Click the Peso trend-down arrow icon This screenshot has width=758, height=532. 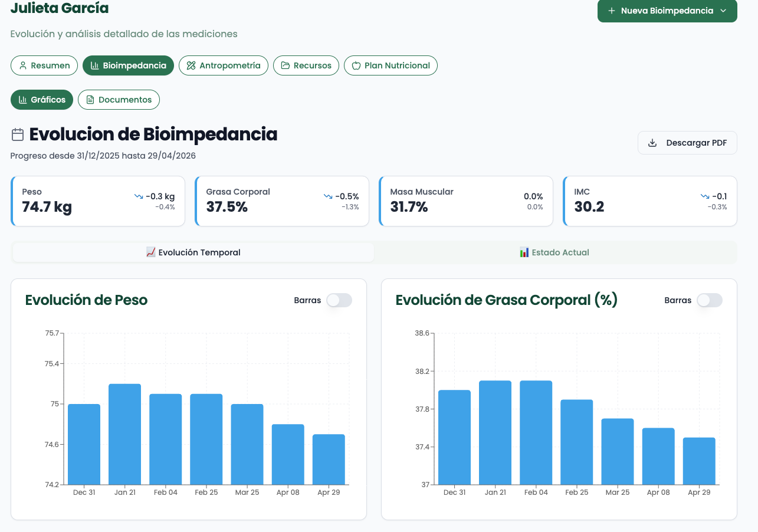tap(139, 196)
